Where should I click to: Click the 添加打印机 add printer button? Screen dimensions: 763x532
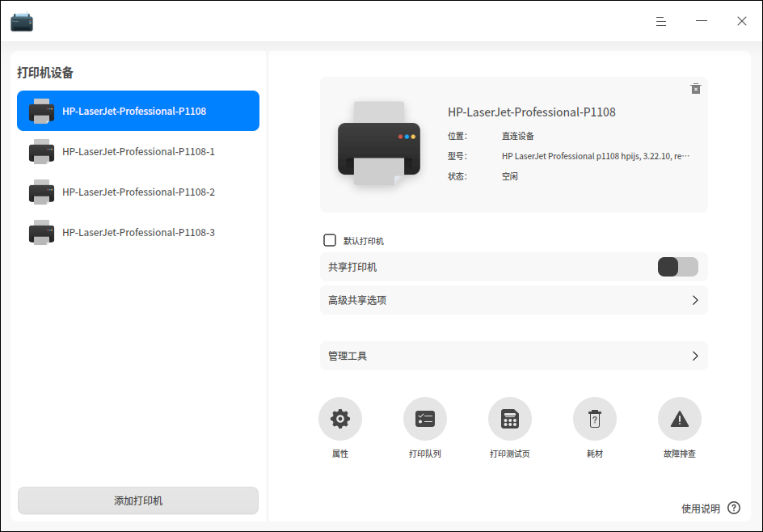pos(138,500)
